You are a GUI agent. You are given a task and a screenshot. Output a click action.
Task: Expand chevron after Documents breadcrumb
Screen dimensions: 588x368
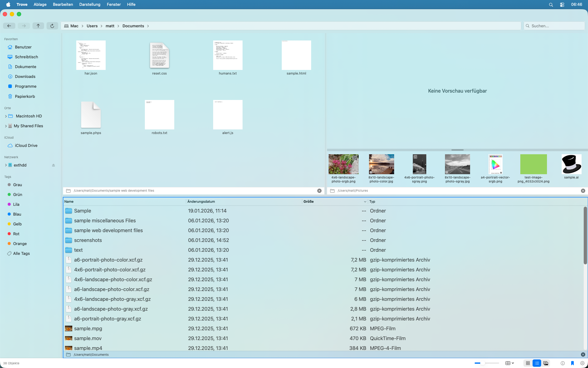pos(148,26)
